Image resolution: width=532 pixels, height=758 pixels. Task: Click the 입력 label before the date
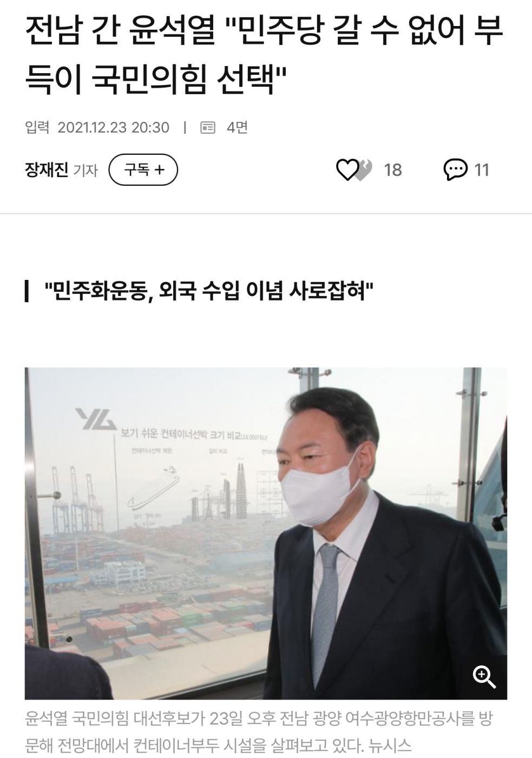coord(37,128)
